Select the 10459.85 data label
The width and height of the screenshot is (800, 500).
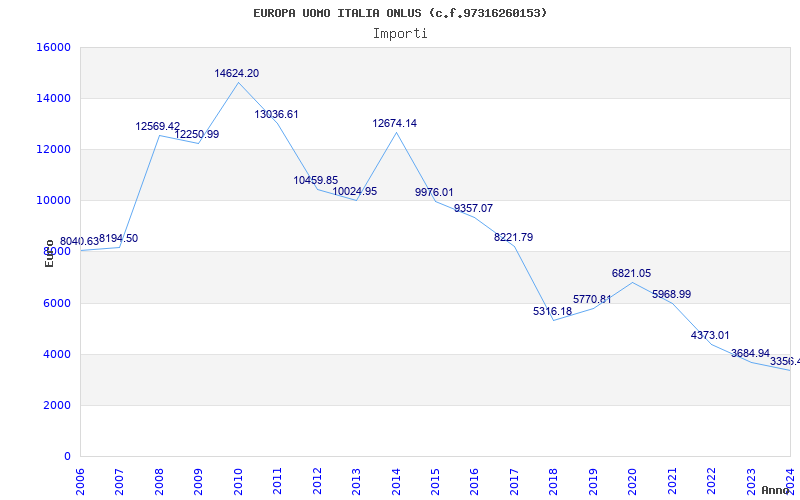click(315, 180)
